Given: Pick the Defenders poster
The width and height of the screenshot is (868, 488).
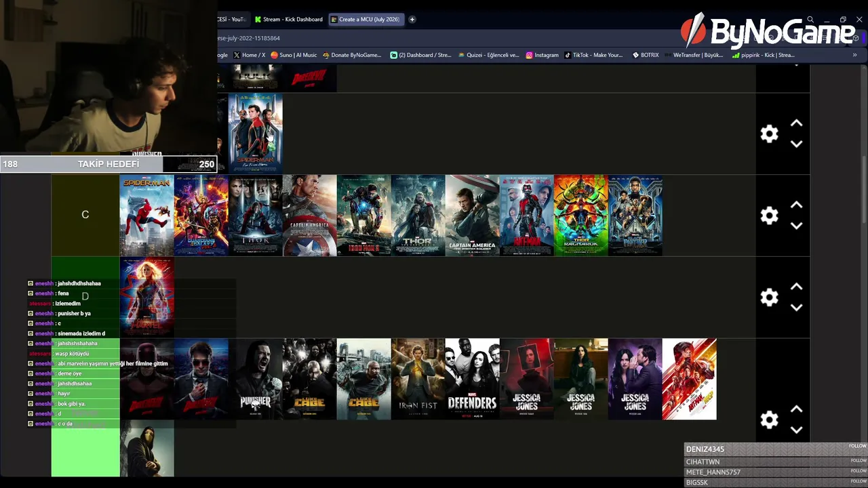Looking at the screenshot, I should click(473, 379).
